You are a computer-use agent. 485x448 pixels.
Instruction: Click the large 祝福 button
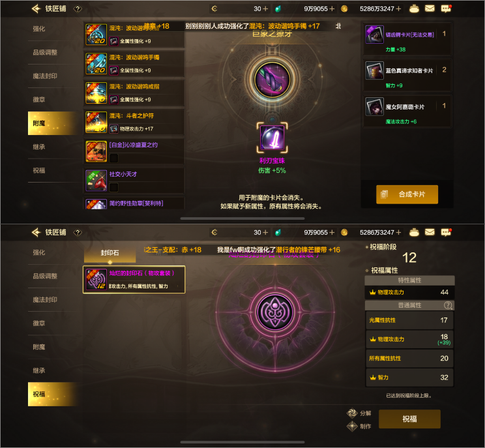coord(409,419)
